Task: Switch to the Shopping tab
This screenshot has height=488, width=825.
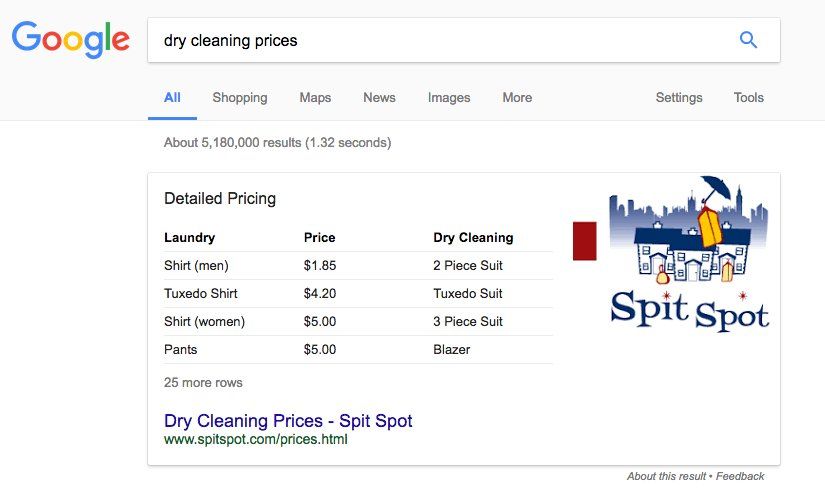Action: 240,98
